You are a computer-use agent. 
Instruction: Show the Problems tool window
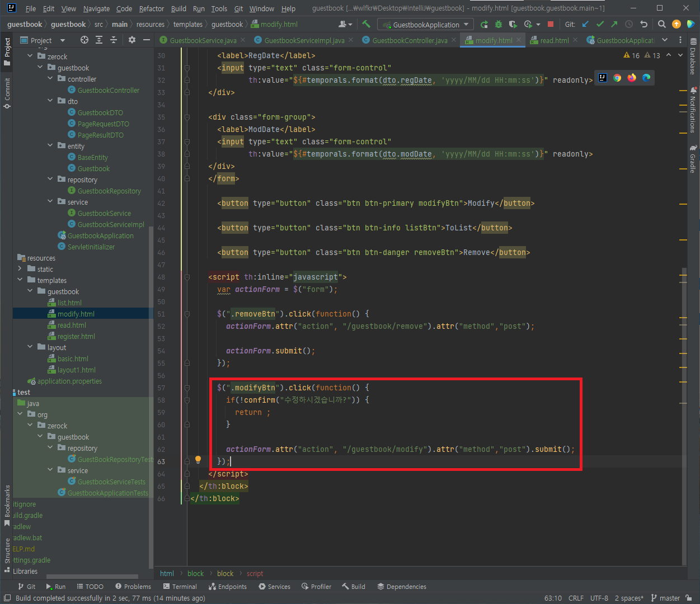[x=133, y=587]
